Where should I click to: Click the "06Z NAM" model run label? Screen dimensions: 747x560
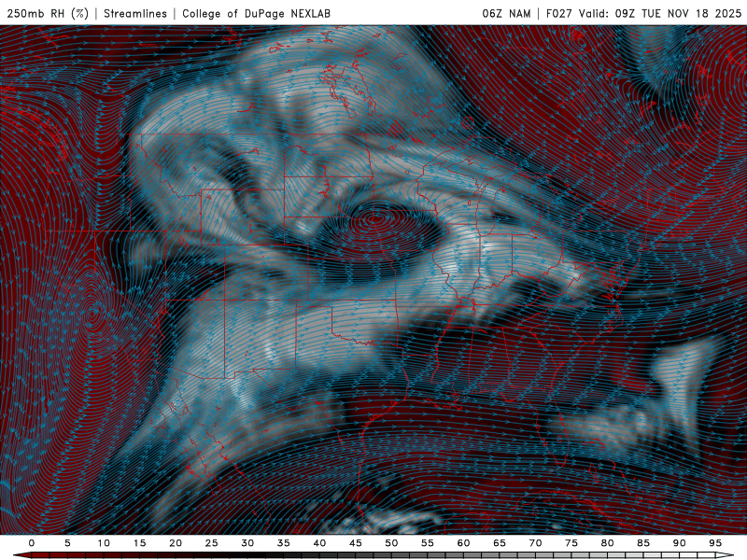[x=506, y=13]
